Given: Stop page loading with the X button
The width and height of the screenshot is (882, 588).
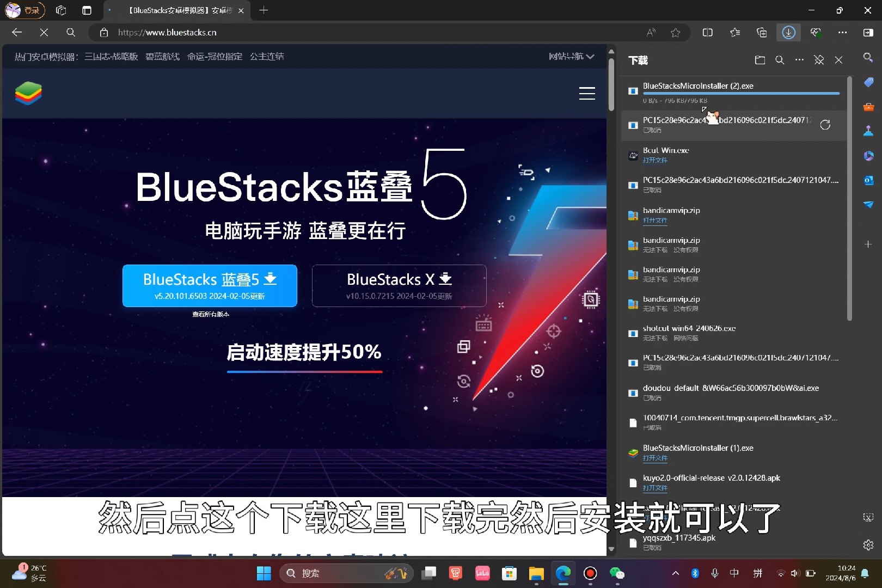Looking at the screenshot, I should 44,33.
